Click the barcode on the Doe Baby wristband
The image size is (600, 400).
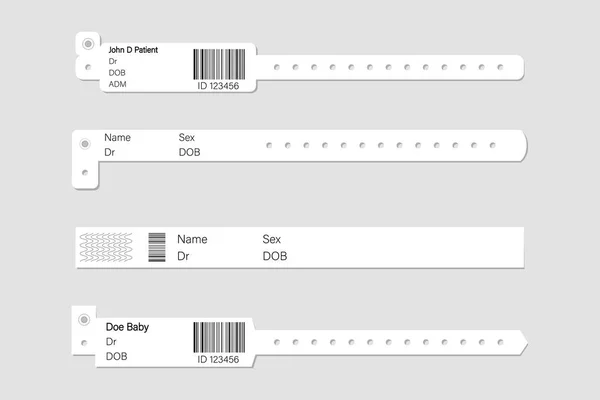pos(219,337)
